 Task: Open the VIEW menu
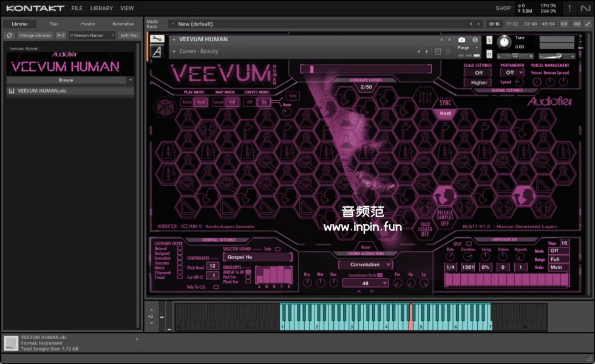(127, 8)
